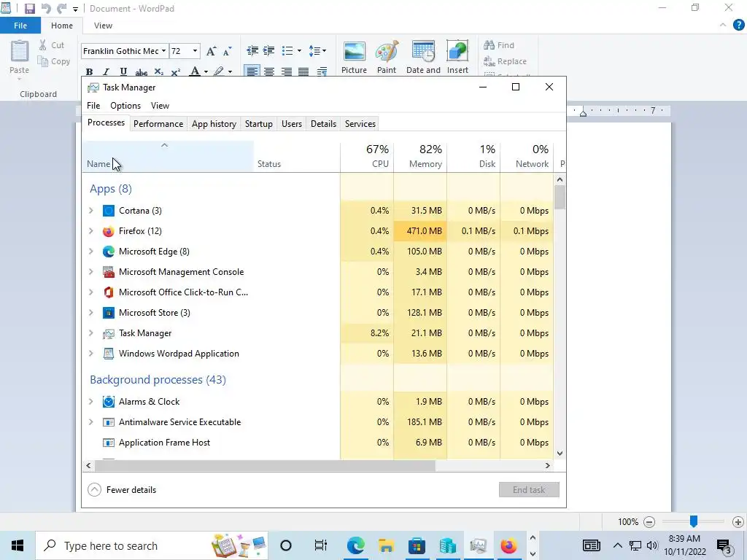The image size is (747, 560).
Task: Open the WordPad View ribbon tab
Action: coord(103,26)
